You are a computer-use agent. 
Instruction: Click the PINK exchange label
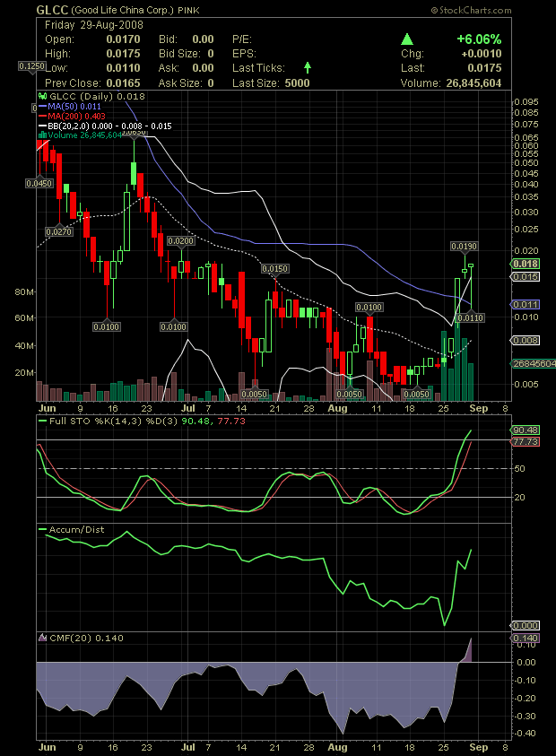pyautogui.click(x=188, y=10)
